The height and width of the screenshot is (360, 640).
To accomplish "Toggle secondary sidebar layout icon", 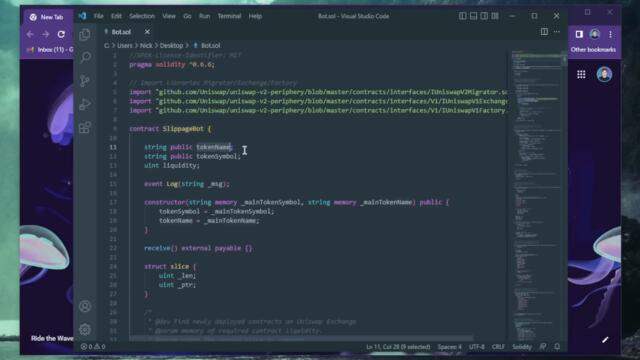I will [484, 16].
